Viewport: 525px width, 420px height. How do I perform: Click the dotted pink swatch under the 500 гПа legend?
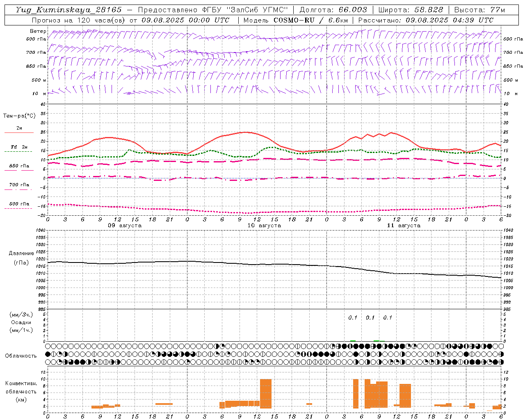click(19, 208)
